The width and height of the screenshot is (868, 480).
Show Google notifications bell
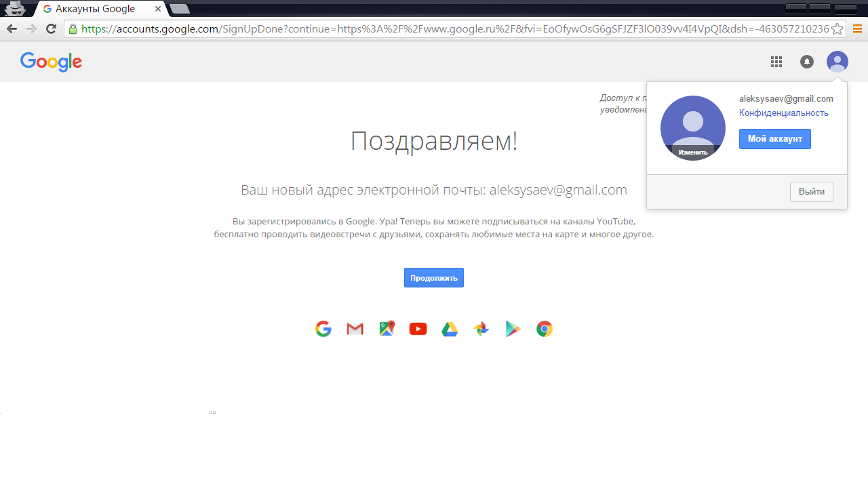pos(807,62)
